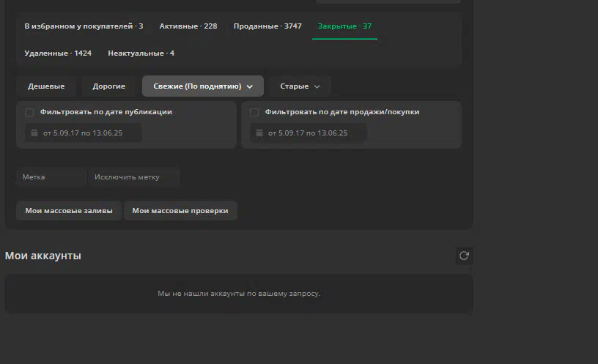
Task: Open the Неактуальные · 4 tab
Action: pyautogui.click(x=141, y=53)
